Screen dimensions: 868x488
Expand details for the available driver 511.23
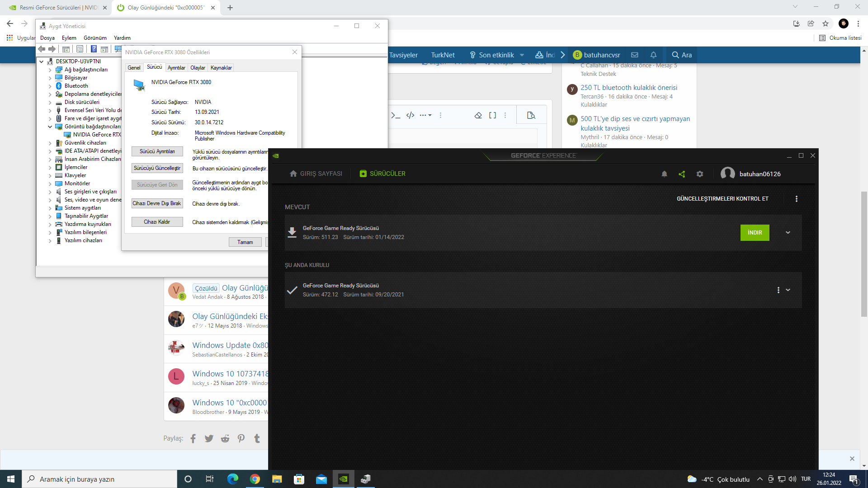pyautogui.click(x=788, y=233)
